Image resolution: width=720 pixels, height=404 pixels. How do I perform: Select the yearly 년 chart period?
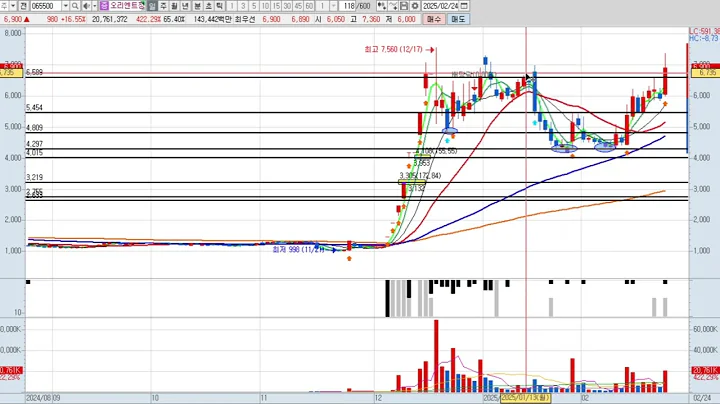point(186,6)
